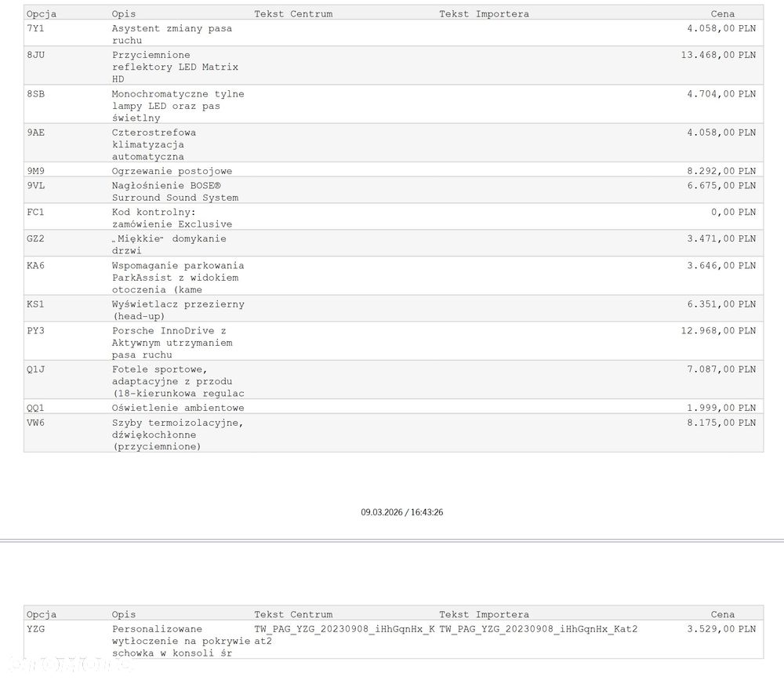Click price 3.529,00 PLN
The height and width of the screenshot is (680, 784).
coord(721,629)
